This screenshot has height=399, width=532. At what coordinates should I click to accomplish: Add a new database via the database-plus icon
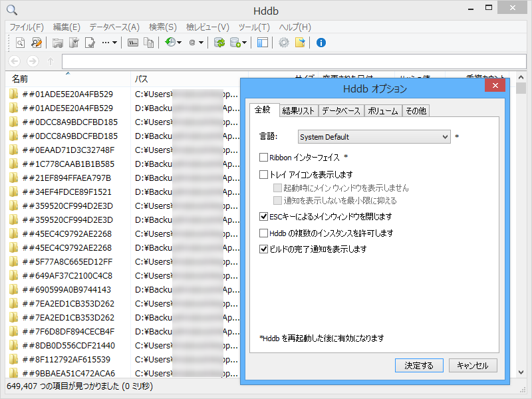click(235, 43)
